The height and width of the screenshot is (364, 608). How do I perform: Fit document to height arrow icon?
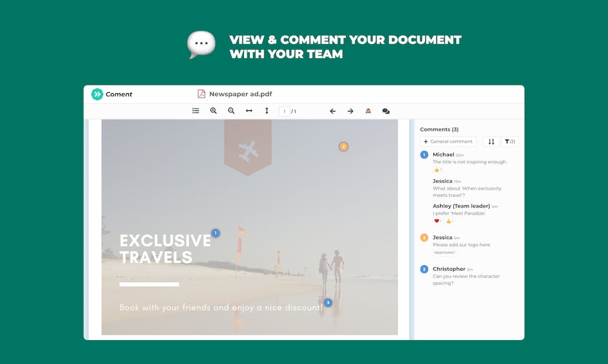[x=267, y=111]
